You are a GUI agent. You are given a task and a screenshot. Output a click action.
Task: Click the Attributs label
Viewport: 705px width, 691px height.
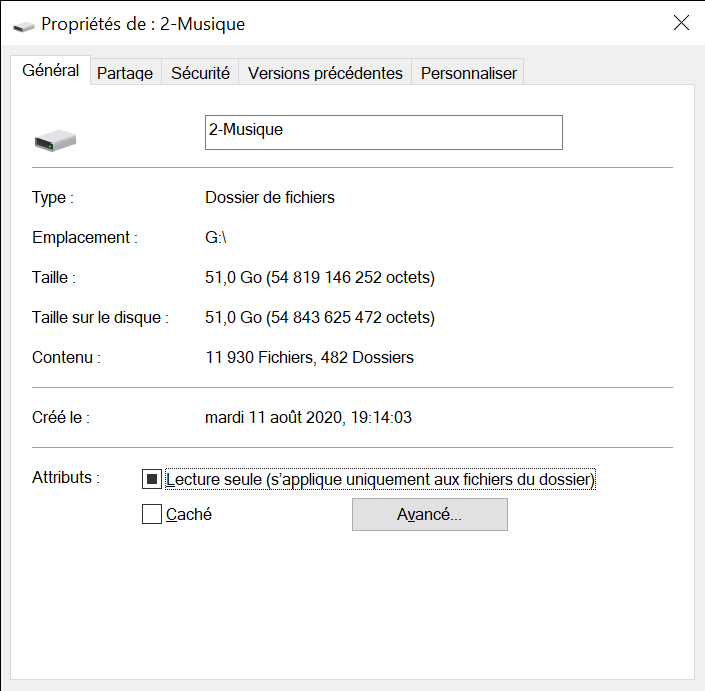(66, 478)
